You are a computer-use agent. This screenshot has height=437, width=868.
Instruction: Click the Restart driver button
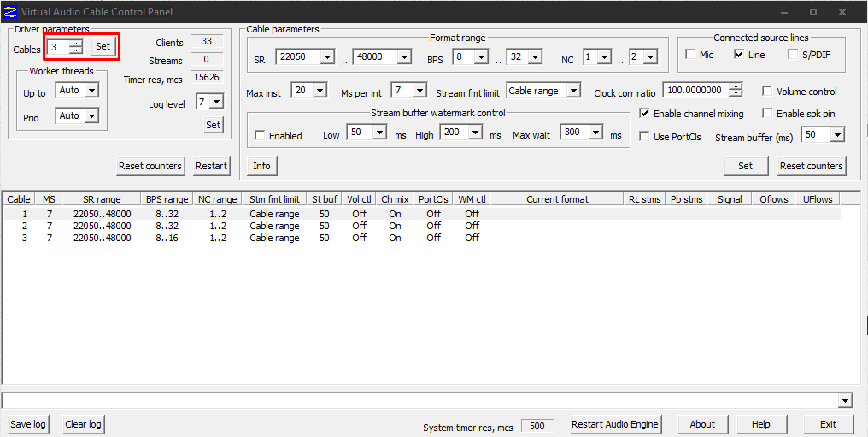point(212,166)
